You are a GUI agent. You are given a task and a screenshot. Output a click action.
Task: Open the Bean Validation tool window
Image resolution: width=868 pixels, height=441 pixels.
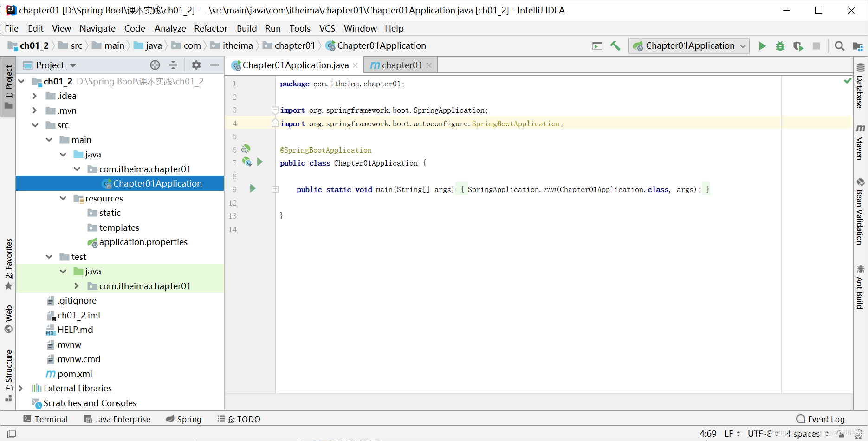(860, 211)
